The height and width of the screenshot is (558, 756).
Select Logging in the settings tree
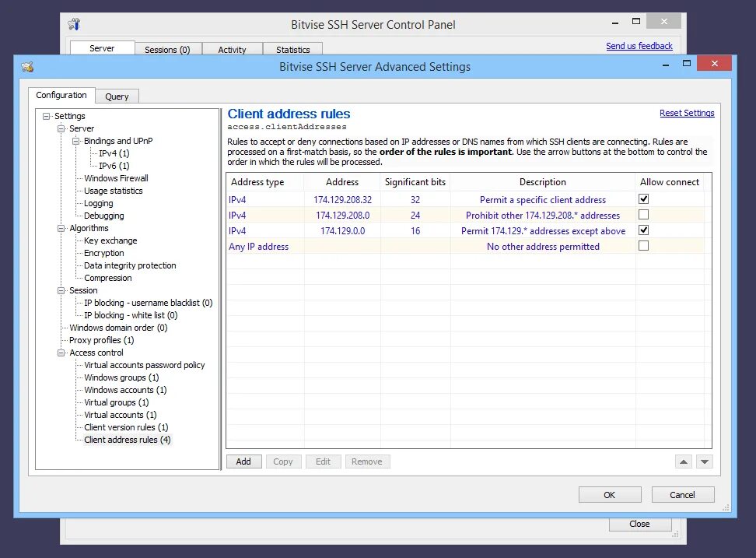[x=98, y=204]
